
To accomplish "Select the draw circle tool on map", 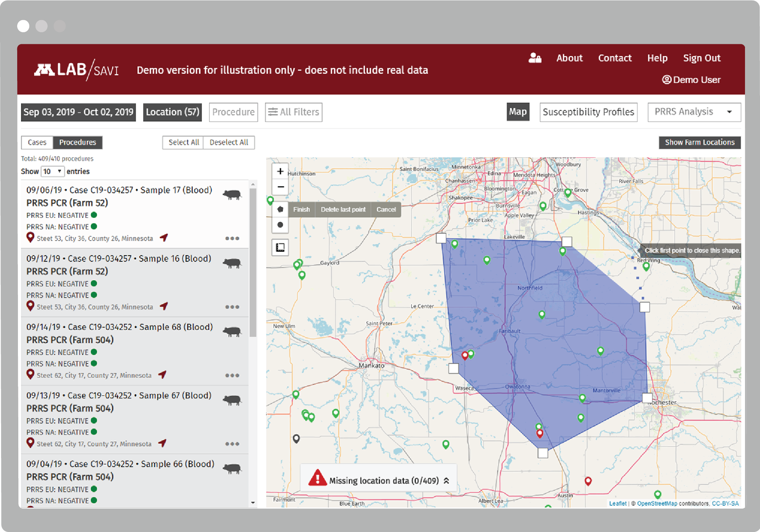I will [x=280, y=225].
